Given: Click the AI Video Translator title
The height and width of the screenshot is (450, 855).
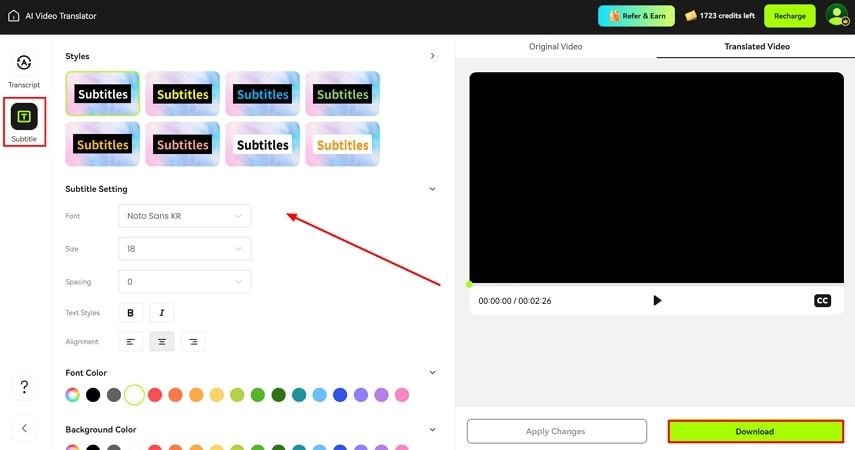Looking at the screenshot, I should pyautogui.click(x=61, y=16).
